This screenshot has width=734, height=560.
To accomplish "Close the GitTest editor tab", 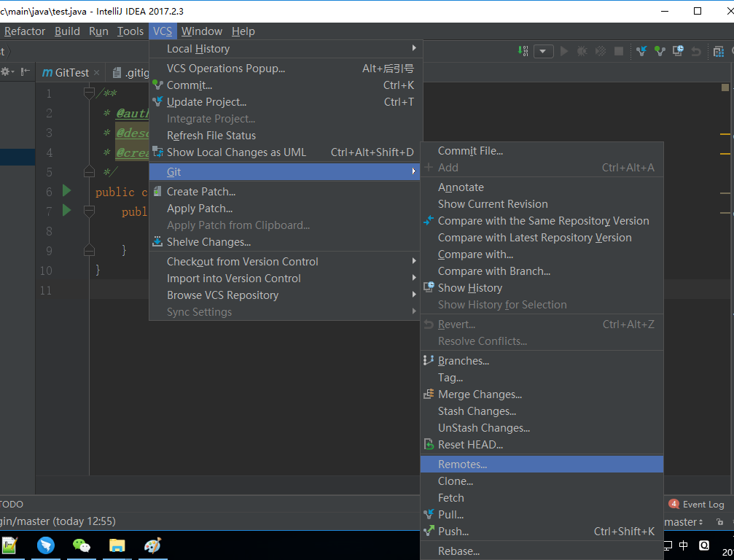I will pos(96,73).
